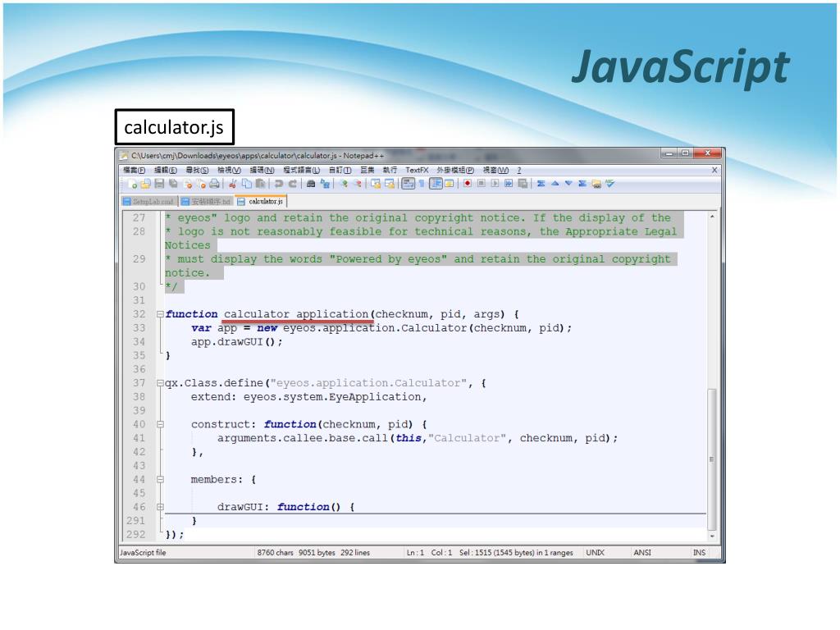Click the vertical scrollbar thumb

[x=712, y=459]
